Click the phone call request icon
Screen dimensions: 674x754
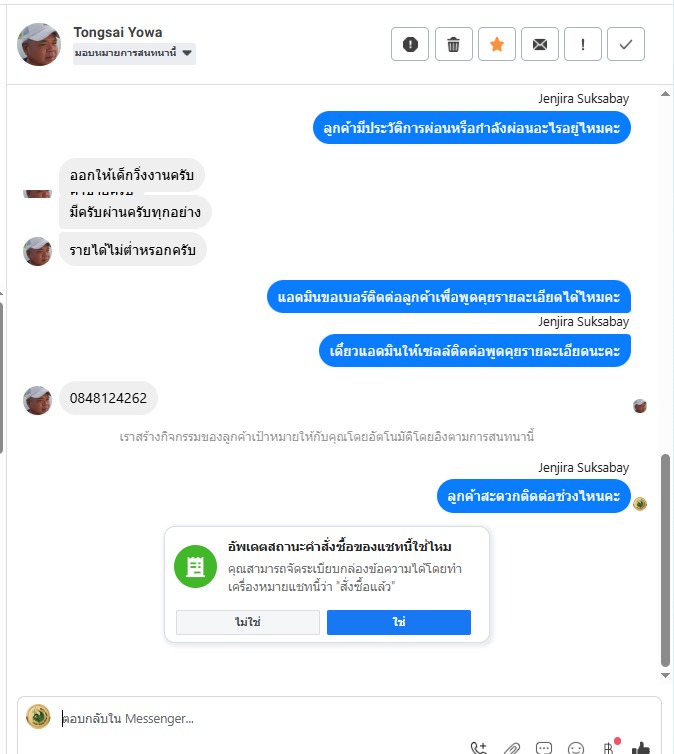click(x=479, y=748)
